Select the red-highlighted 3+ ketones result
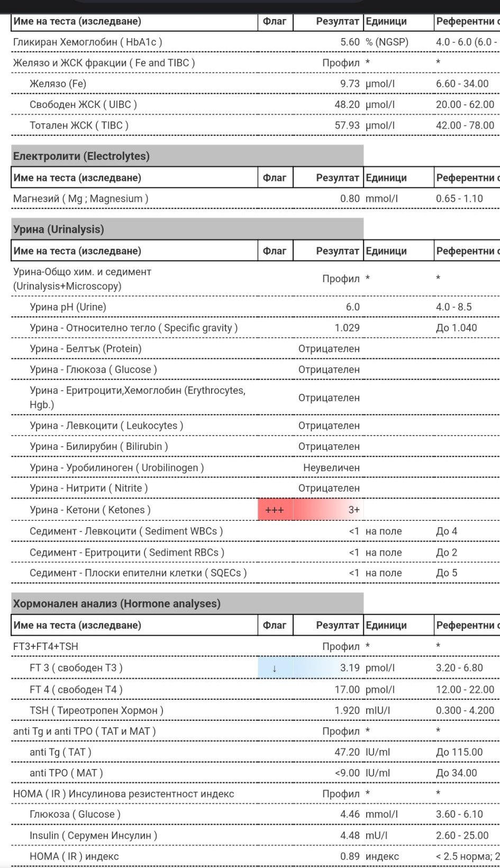This screenshot has height=868, width=500. 353,510
